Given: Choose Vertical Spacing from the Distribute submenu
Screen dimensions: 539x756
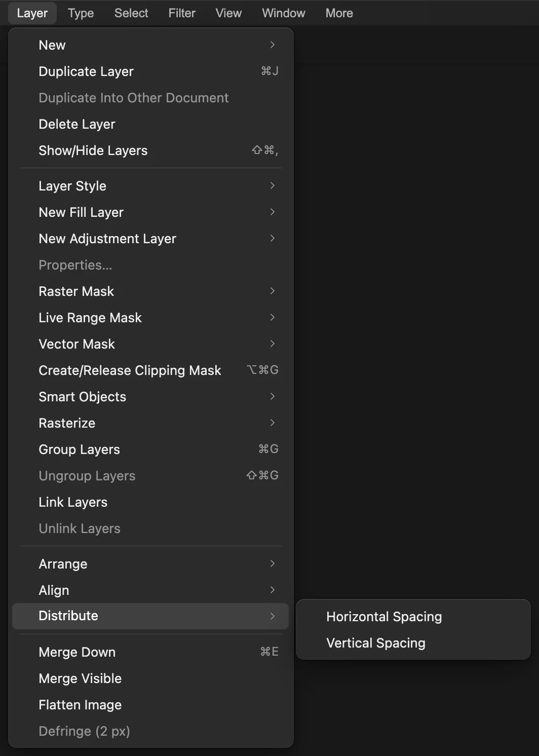Looking at the screenshot, I should (413, 642).
